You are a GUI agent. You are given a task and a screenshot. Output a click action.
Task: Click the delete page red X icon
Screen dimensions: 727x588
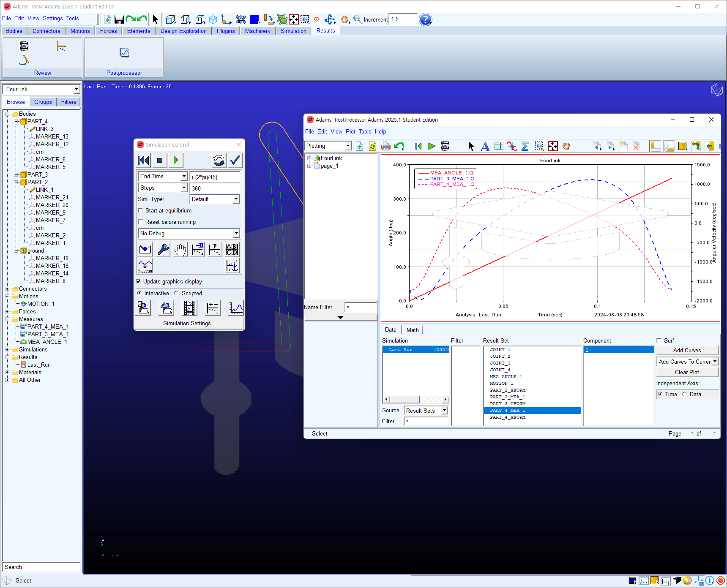point(636,146)
